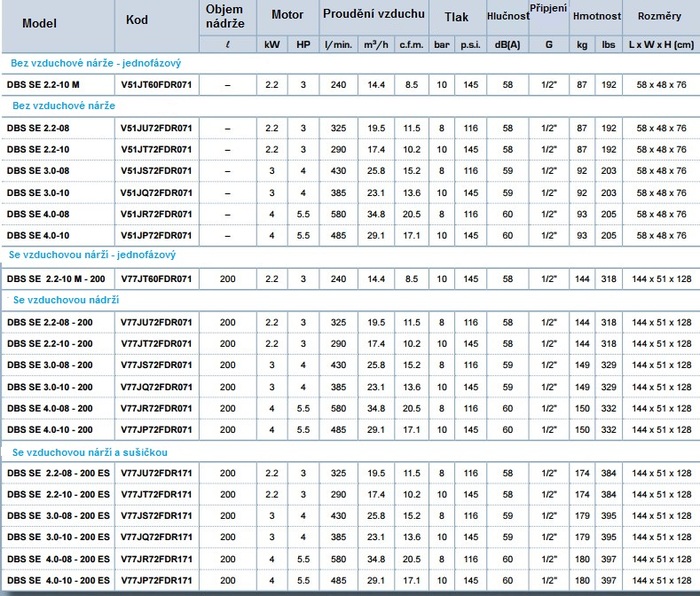This screenshot has height=596, width=700.
Task: Select section 'Se vzduchovou nárži - jednofázový'
Action: point(92,255)
